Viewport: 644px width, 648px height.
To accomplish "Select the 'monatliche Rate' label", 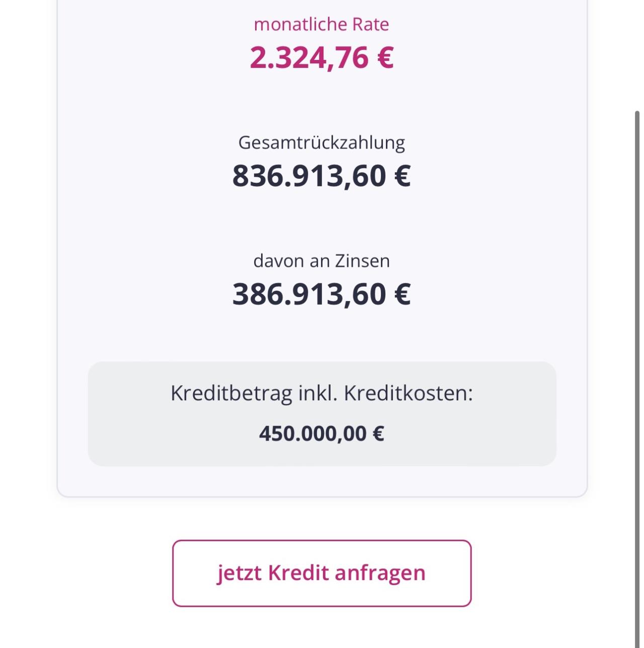I will coord(321,24).
